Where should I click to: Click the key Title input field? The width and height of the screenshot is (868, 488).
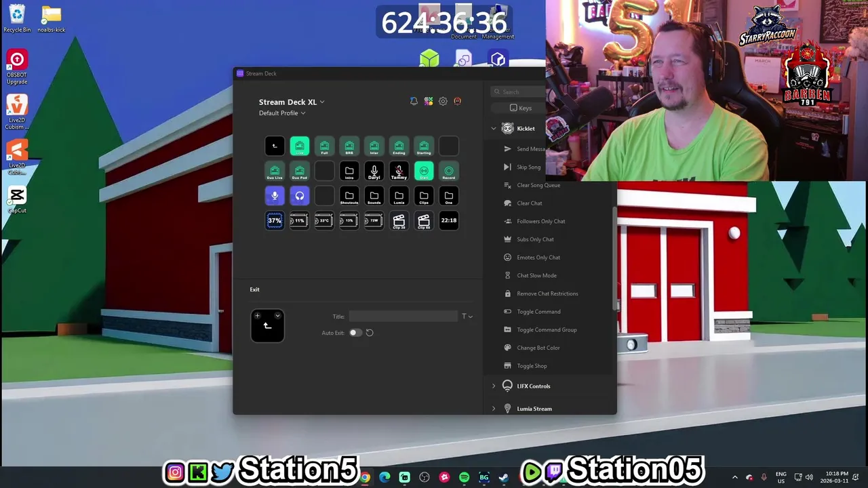[403, 317]
